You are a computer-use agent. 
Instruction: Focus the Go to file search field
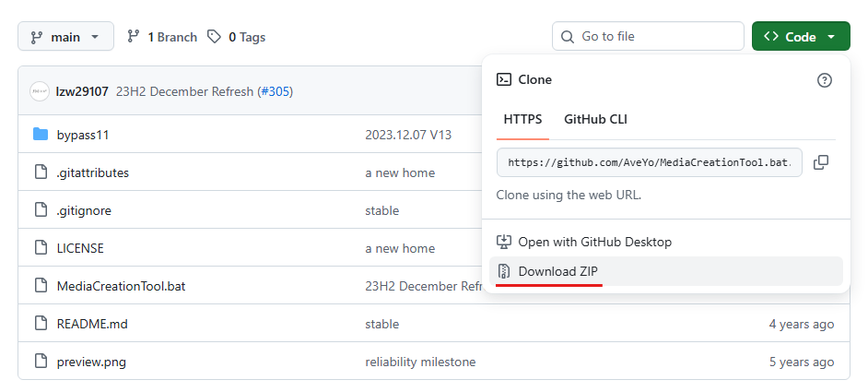point(648,37)
